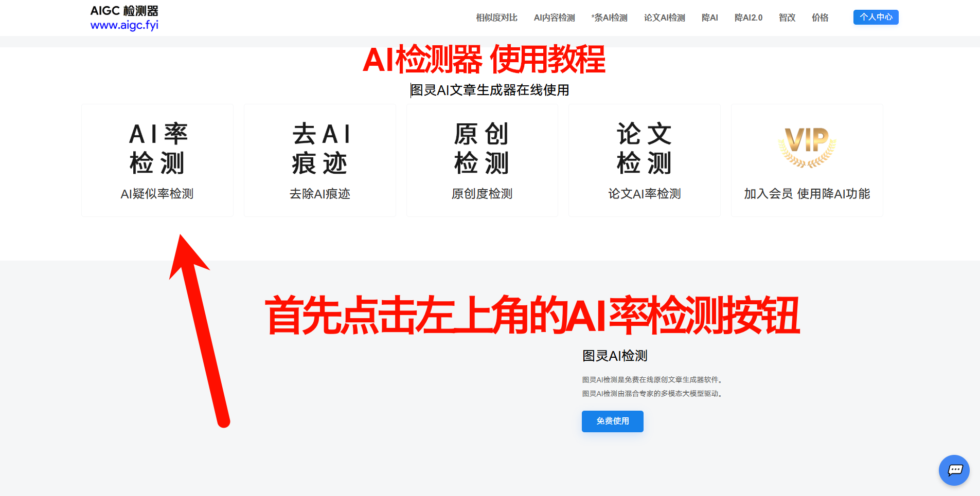The image size is (980, 496).
Task: Open the 论文检测 card
Action: [644, 159]
